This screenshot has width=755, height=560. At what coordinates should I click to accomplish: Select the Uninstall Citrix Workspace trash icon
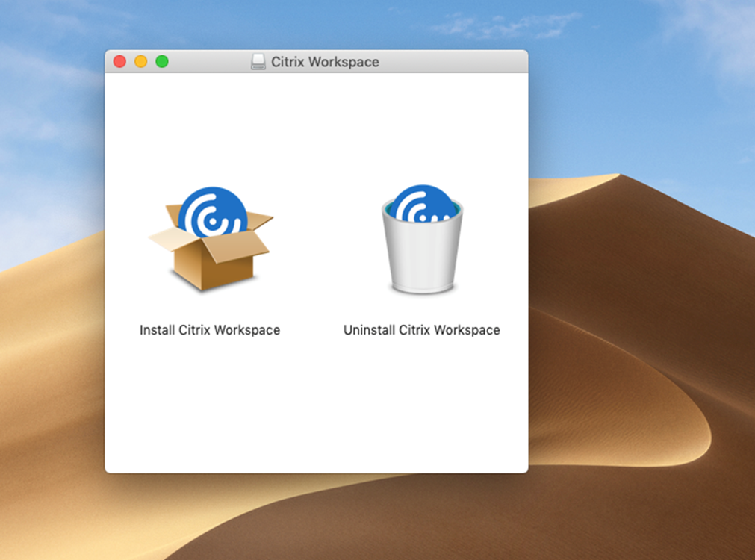pyautogui.click(x=422, y=240)
